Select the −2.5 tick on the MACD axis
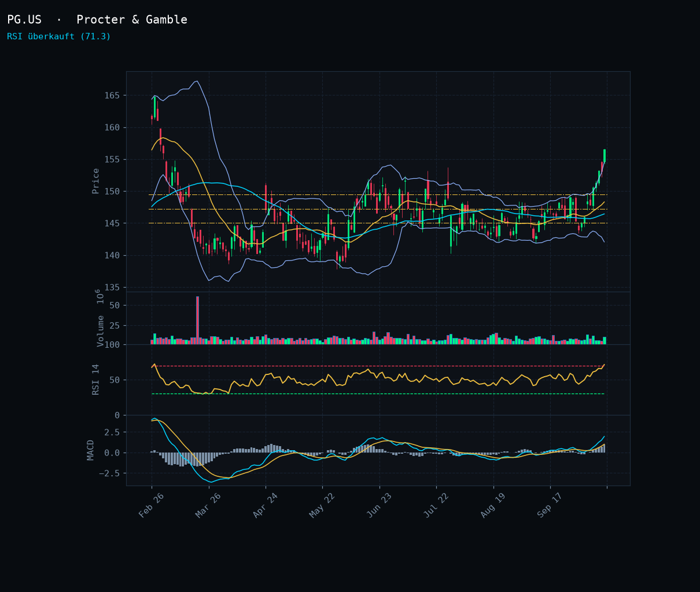The image size is (700, 592). [x=108, y=473]
